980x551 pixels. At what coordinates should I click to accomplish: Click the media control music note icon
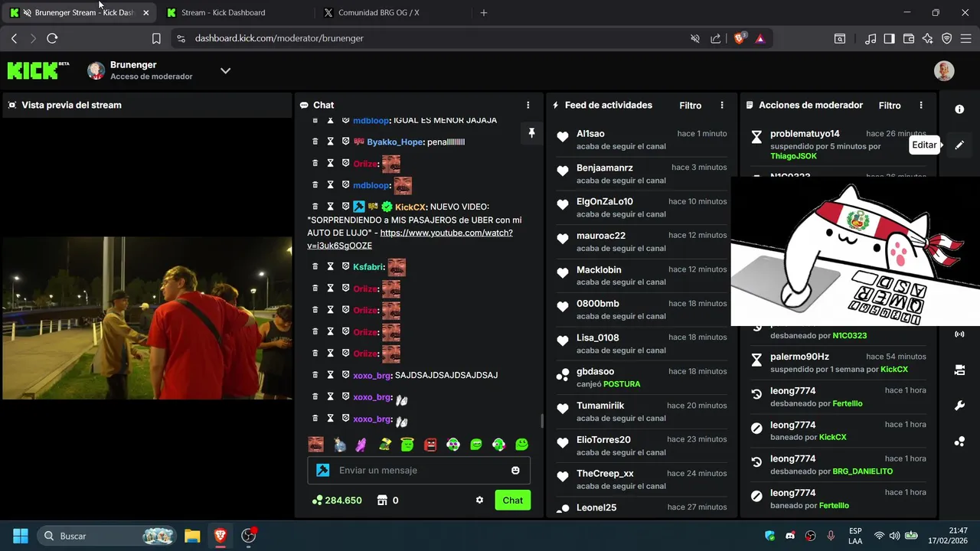(871, 38)
